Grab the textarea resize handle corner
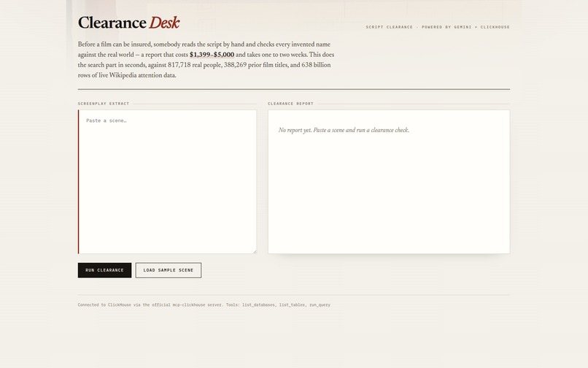The width and height of the screenshot is (588, 368). click(255, 252)
